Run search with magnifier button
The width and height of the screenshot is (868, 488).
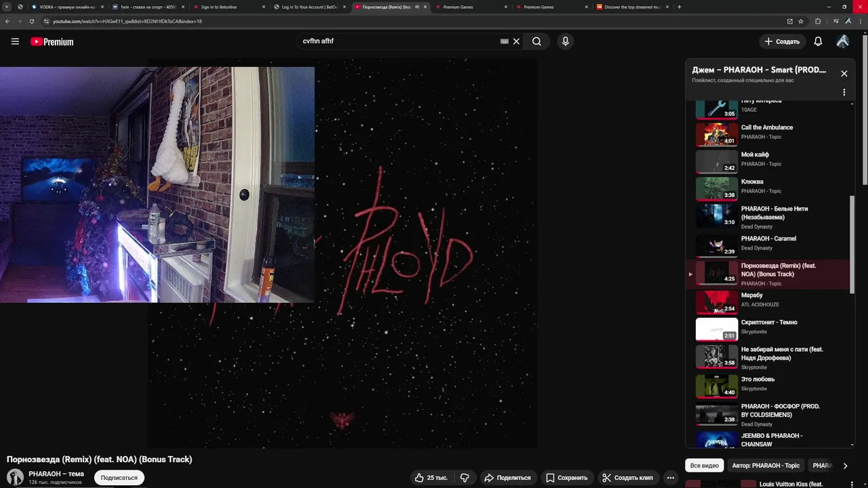click(536, 41)
